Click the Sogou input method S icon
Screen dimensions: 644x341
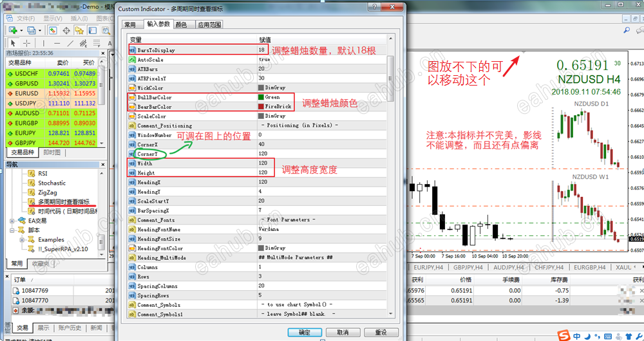(565, 336)
